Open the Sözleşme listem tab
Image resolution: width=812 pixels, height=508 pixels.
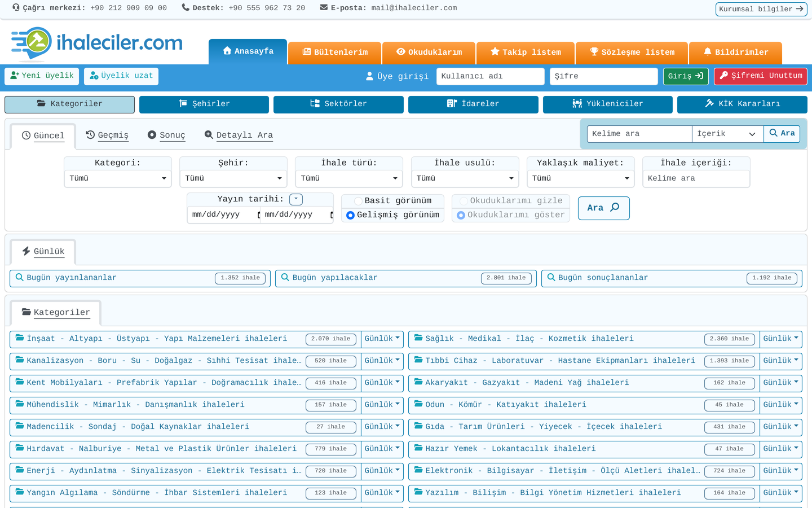click(x=632, y=52)
